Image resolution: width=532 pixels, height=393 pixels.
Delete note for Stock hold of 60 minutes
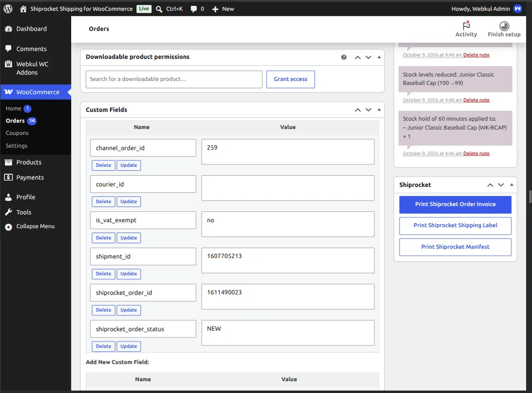pos(477,154)
